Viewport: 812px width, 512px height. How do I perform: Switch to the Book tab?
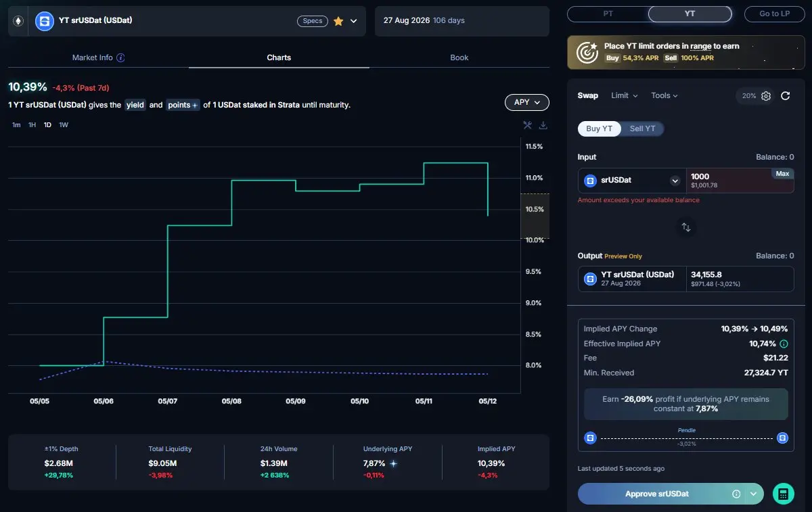459,57
